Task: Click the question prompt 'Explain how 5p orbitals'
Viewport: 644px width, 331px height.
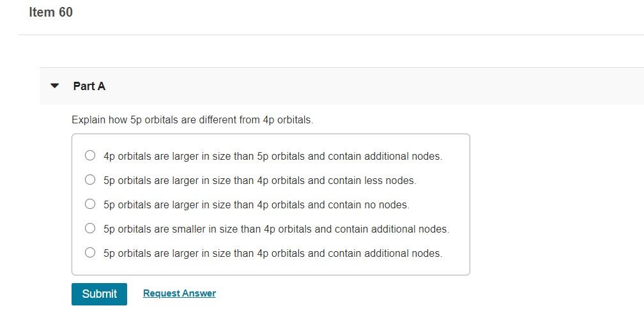Action: pyautogui.click(x=192, y=120)
